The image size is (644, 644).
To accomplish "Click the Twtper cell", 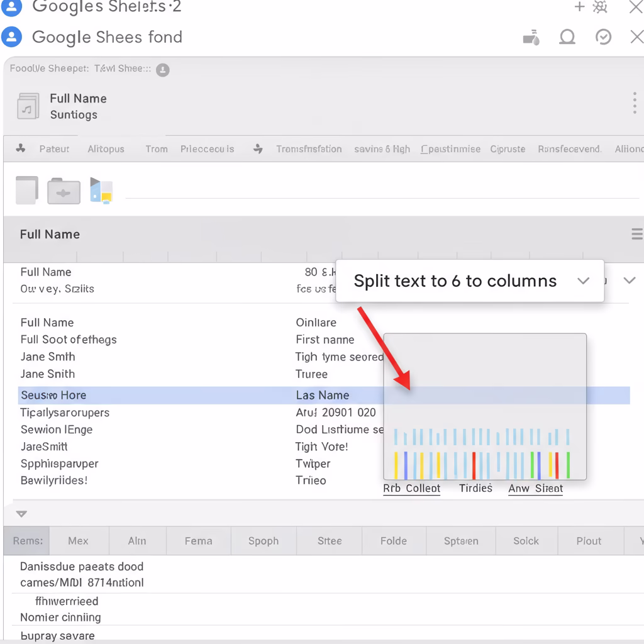I will 313,464.
